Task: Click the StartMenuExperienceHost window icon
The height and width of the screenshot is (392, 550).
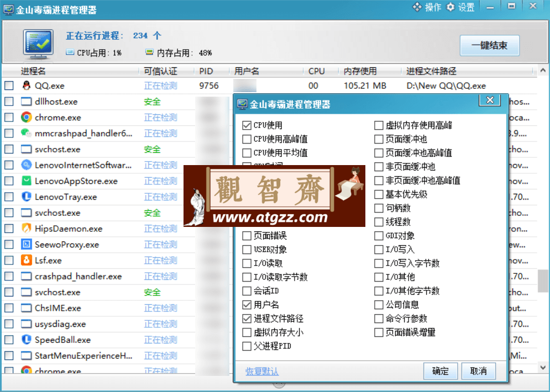Action: [x=27, y=356]
